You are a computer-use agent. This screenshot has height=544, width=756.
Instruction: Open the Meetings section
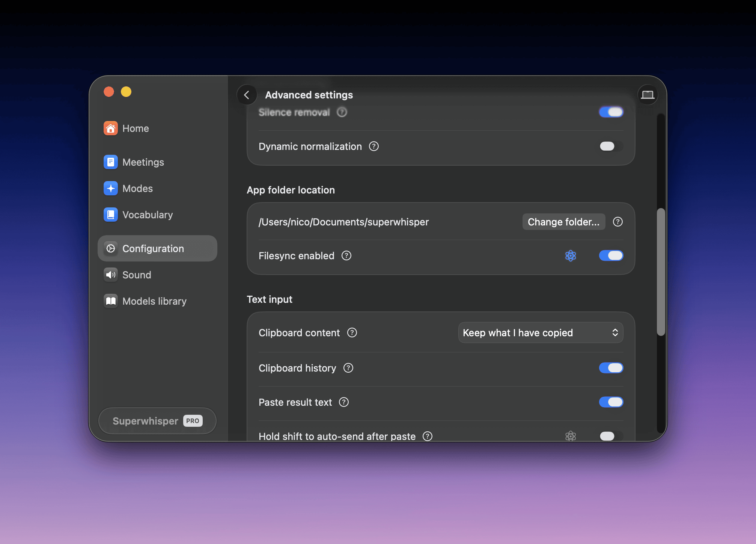157,162
